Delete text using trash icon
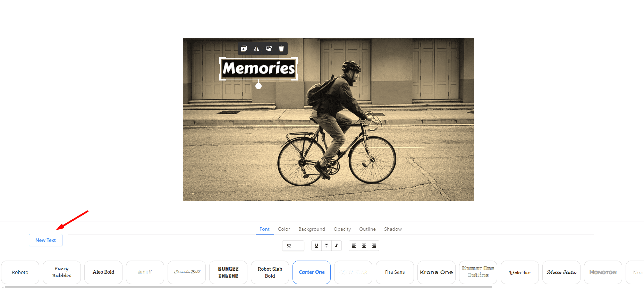This screenshot has width=644, height=288. (x=281, y=49)
